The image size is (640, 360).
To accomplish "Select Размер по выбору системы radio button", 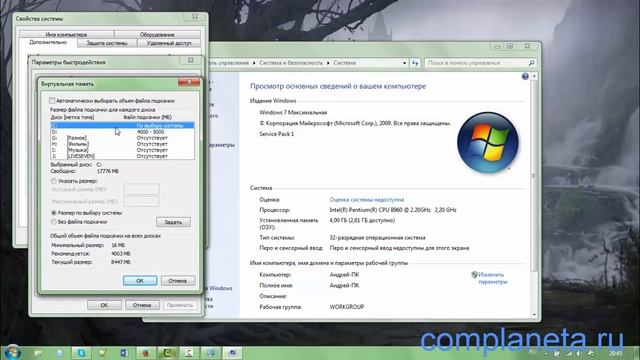I will pyautogui.click(x=53, y=213).
